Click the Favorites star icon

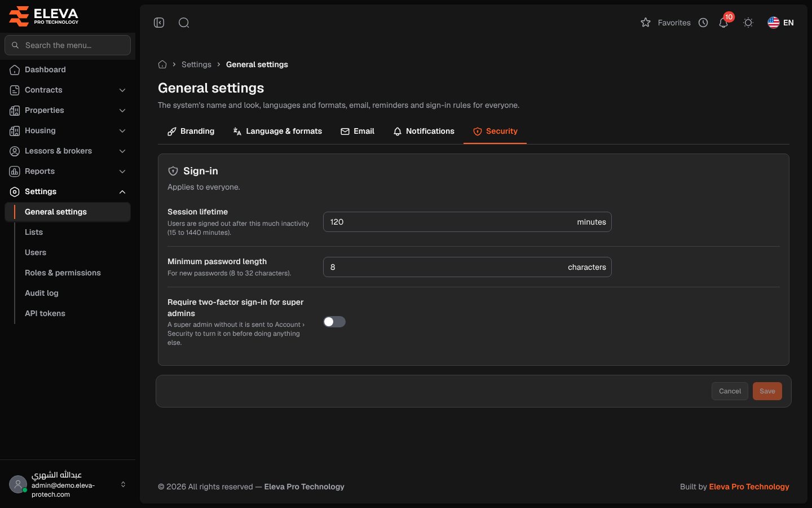646,23
